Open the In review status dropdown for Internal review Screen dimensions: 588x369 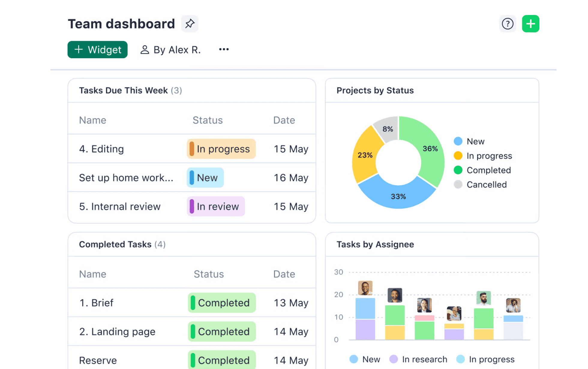coord(216,206)
